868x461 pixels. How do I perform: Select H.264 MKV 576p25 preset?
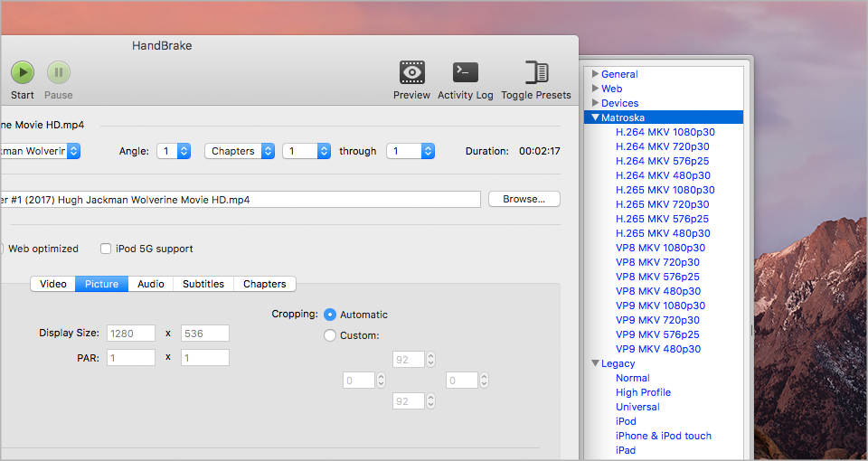coord(663,161)
